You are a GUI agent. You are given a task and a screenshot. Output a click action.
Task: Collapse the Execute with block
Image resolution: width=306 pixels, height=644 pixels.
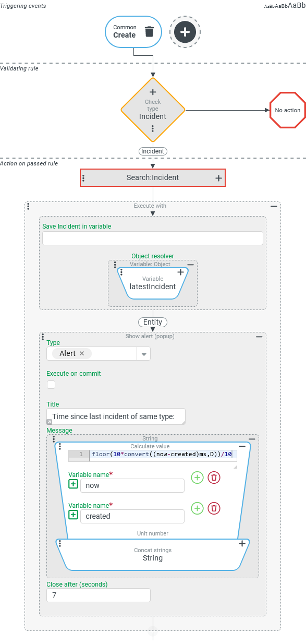274,206
